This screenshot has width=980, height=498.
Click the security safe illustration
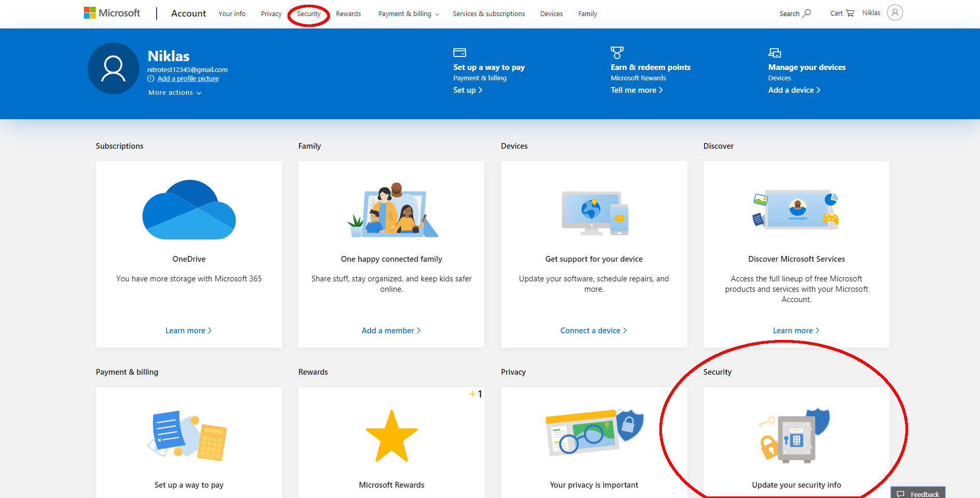coord(795,435)
